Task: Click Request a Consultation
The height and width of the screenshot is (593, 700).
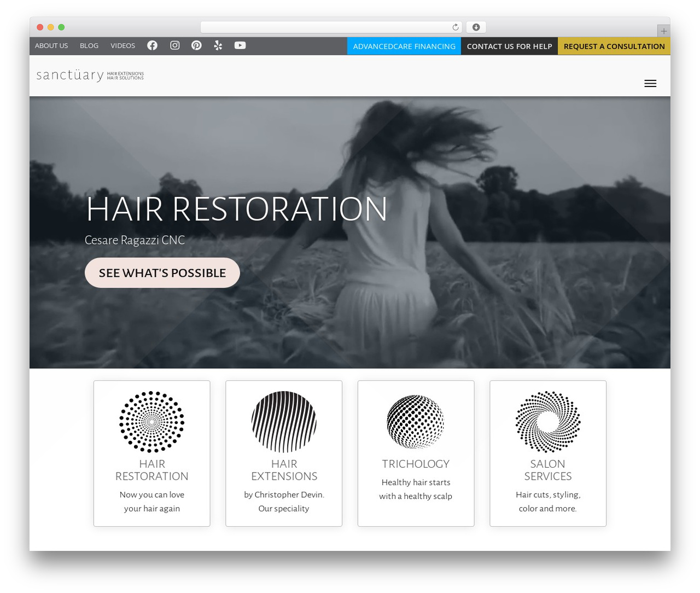Action: pyautogui.click(x=614, y=46)
